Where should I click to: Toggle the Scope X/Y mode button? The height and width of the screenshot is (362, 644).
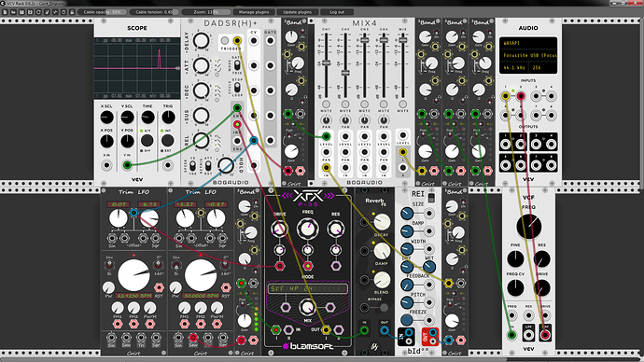[147, 140]
